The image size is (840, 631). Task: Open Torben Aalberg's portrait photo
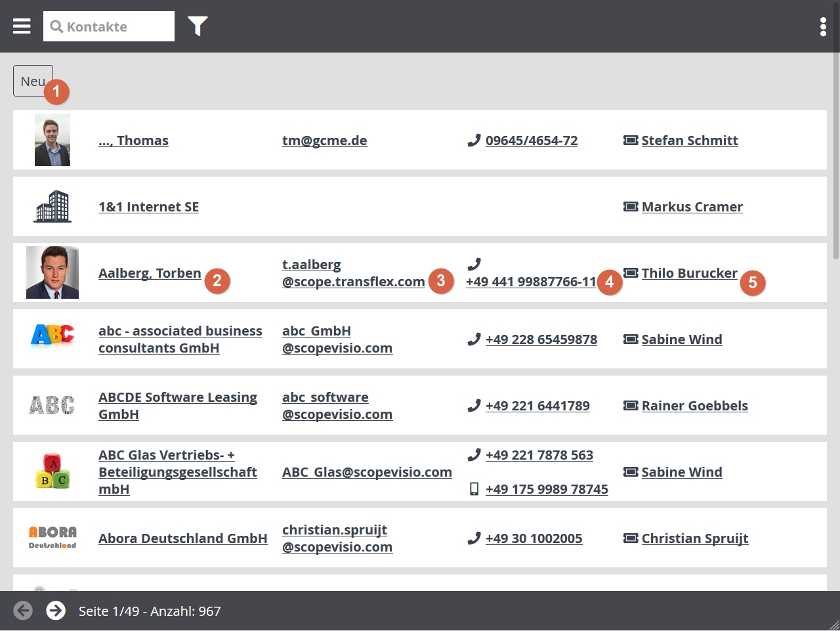coord(52,272)
